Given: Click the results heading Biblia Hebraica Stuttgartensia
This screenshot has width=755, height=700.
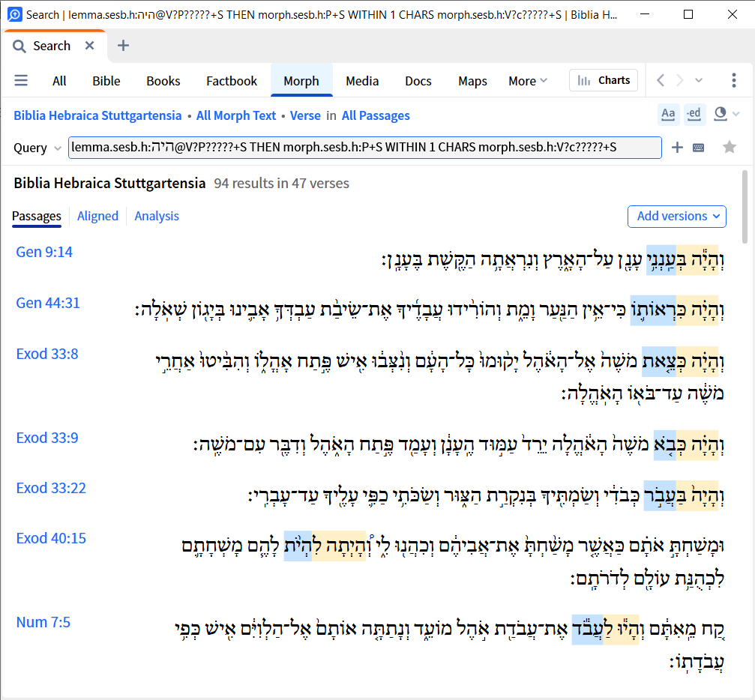Looking at the screenshot, I should coord(109,184).
